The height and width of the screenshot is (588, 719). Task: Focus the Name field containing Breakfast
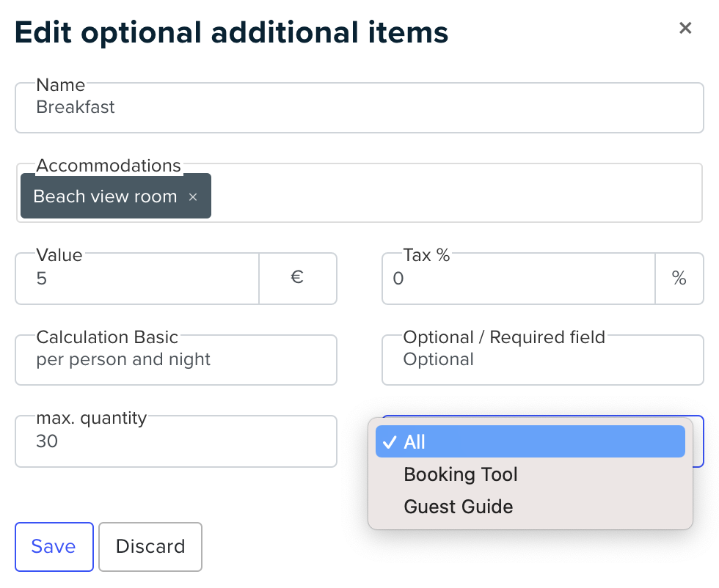click(x=359, y=109)
